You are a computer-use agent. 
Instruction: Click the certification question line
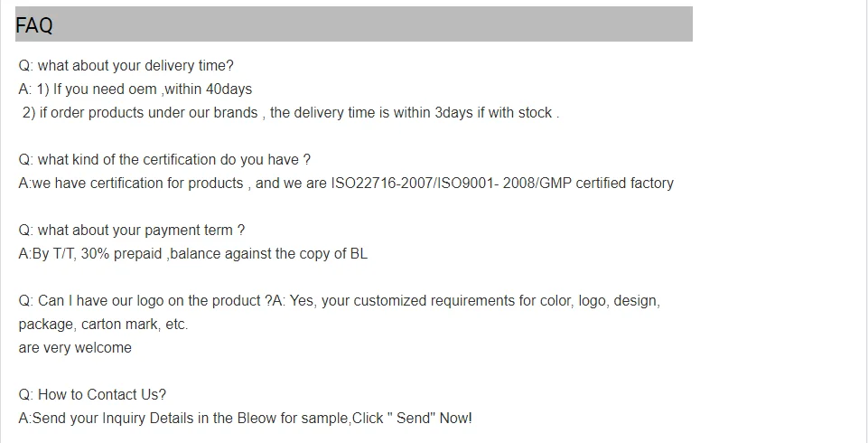tap(164, 160)
